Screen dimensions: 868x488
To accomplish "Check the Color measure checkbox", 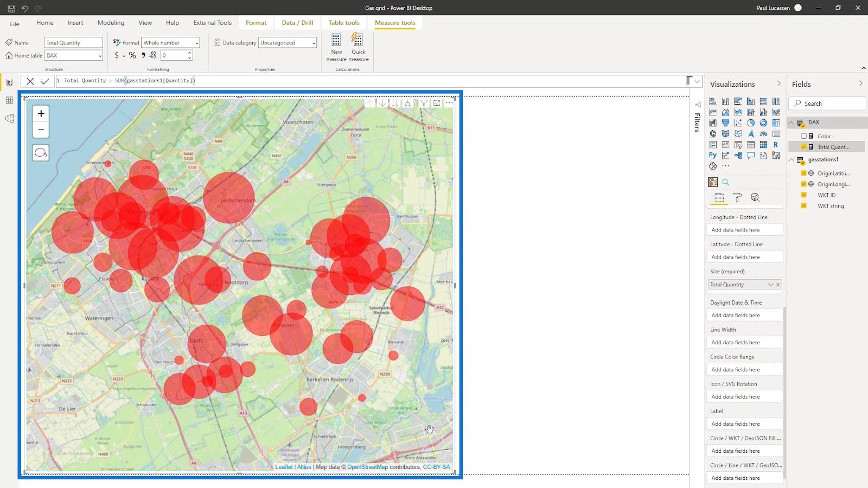I will pos(804,136).
